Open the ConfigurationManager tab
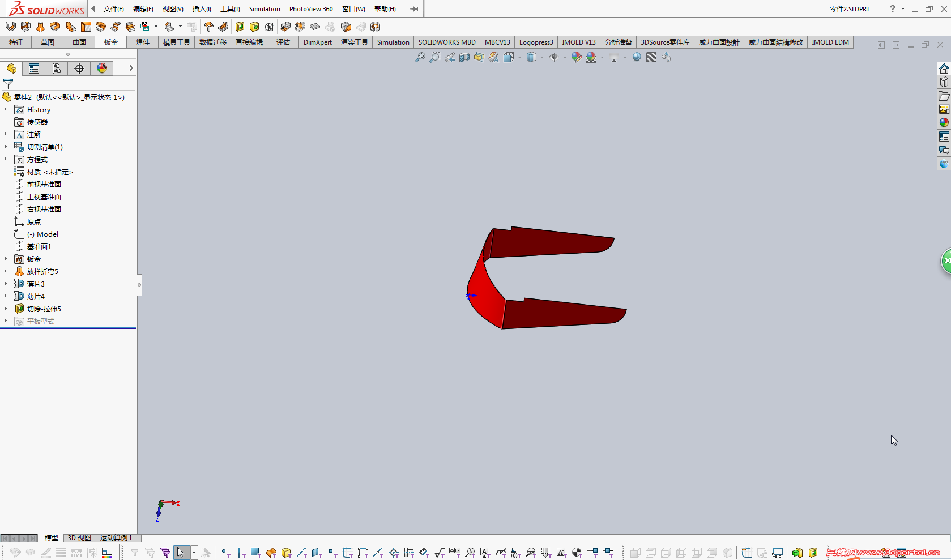The image size is (951, 560). (x=57, y=69)
